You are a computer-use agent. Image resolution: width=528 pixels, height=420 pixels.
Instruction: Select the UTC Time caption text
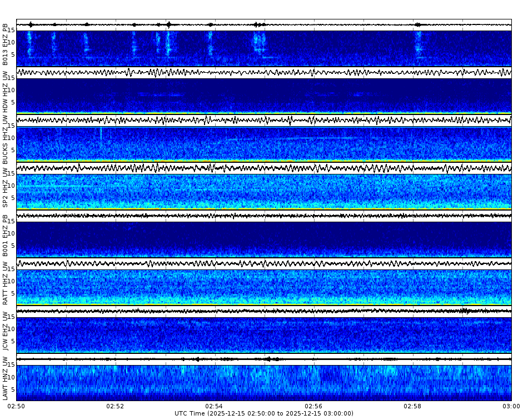(264, 414)
